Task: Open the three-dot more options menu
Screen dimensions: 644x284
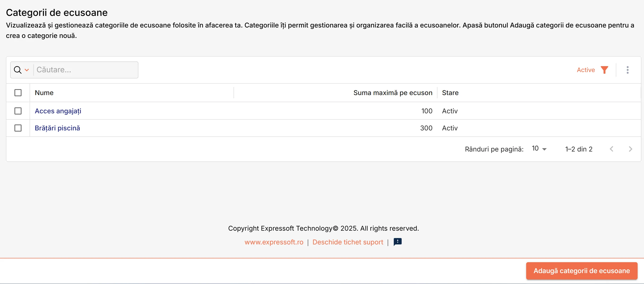Action: [x=627, y=70]
